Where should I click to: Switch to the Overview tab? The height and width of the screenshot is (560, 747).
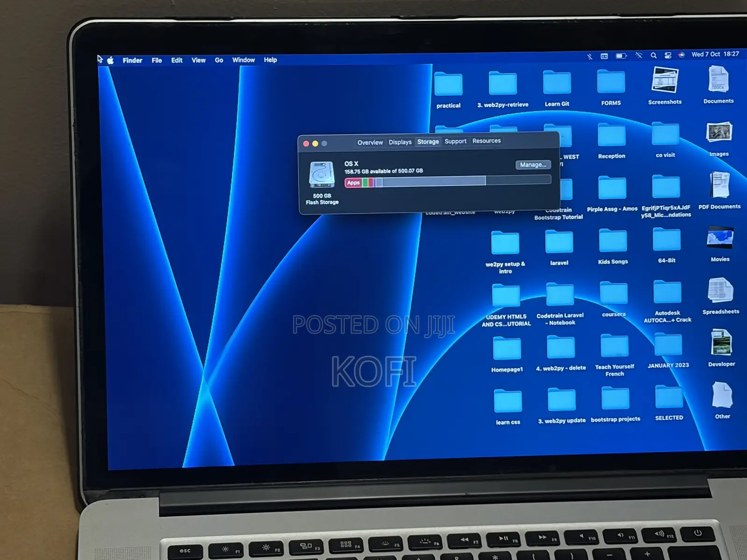(370, 142)
